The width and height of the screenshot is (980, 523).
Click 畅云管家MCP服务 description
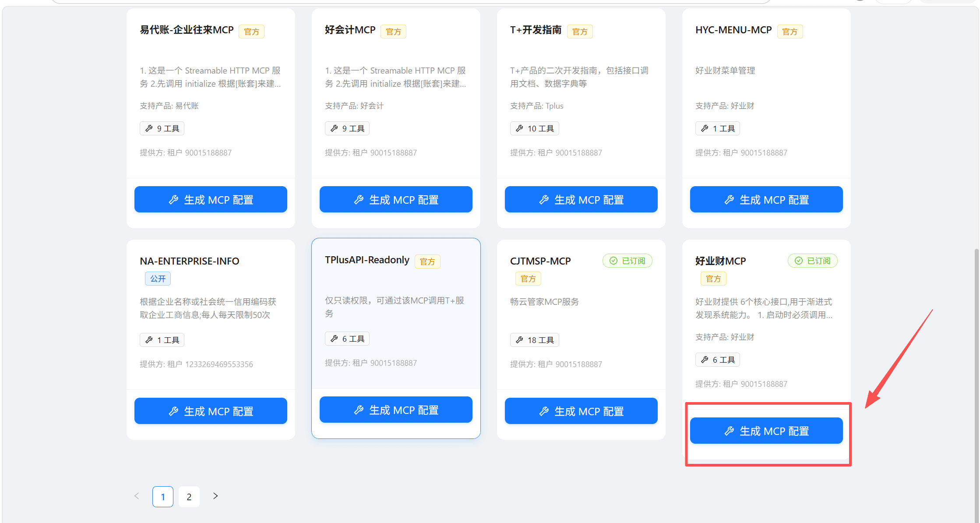click(x=544, y=302)
